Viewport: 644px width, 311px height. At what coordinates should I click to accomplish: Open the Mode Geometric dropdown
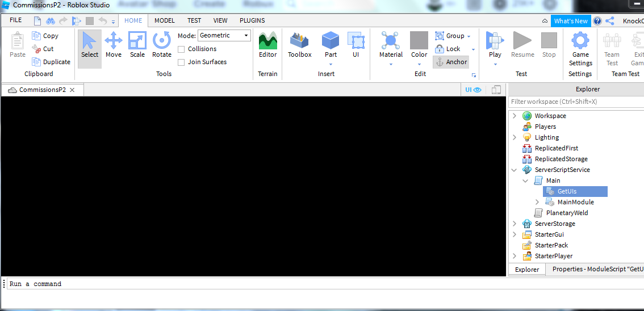(x=224, y=35)
